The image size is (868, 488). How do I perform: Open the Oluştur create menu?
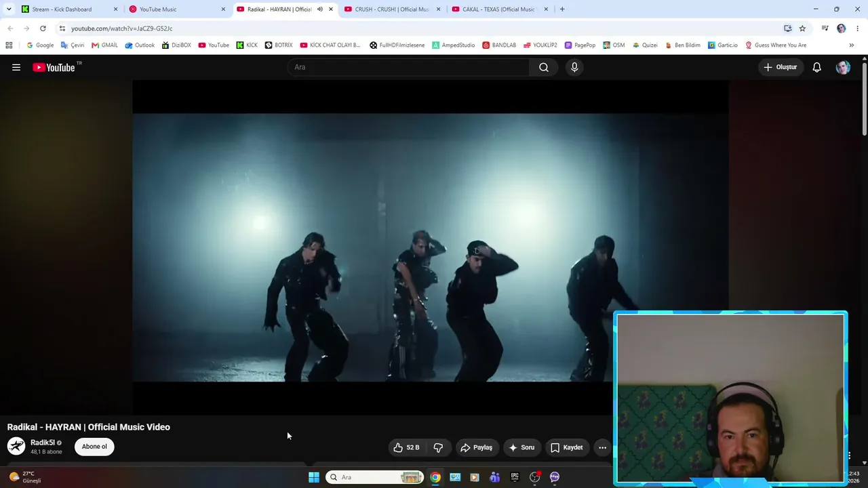click(781, 67)
